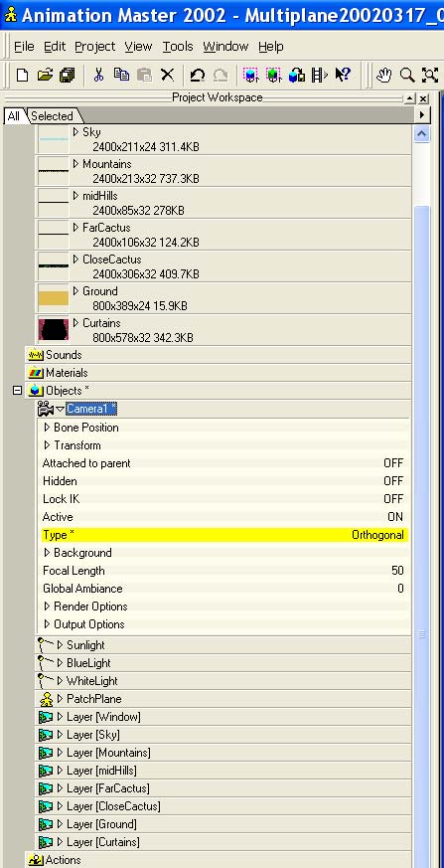This screenshot has width=444, height=868.
Task: Toggle the Hidden property OFF value
Action: tap(393, 481)
